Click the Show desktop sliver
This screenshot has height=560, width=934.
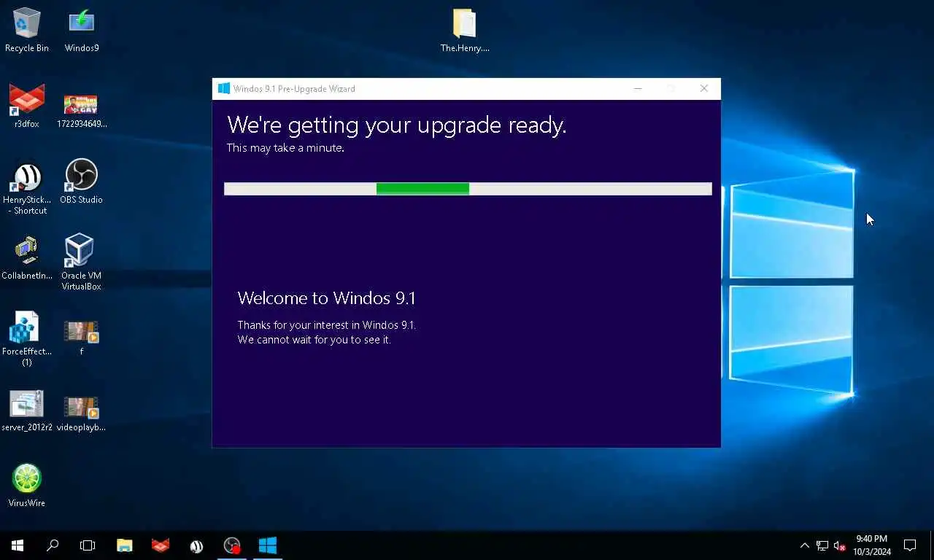tap(932, 545)
